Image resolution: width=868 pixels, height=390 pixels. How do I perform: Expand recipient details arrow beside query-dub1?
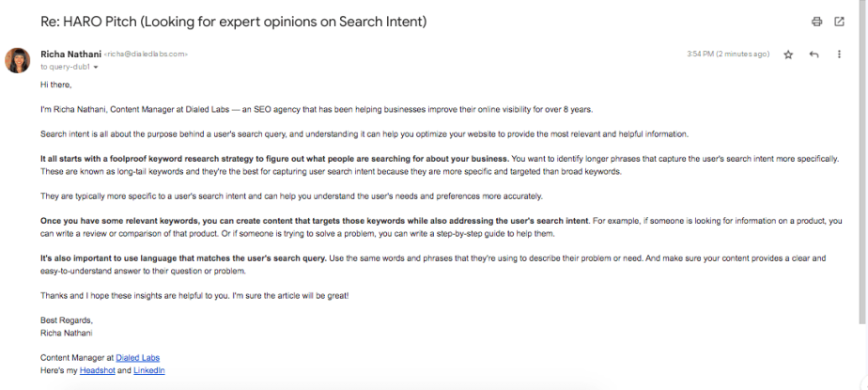point(96,68)
